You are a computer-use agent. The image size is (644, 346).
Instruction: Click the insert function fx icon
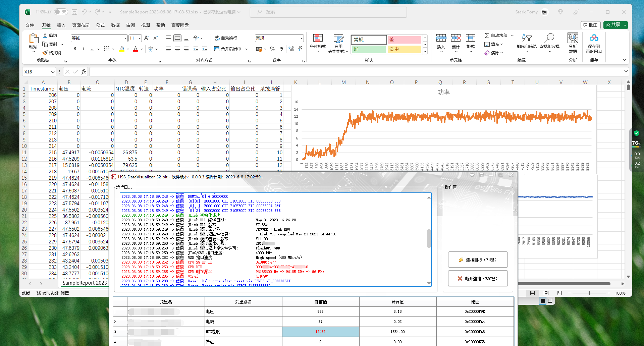(x=84, y=72)
